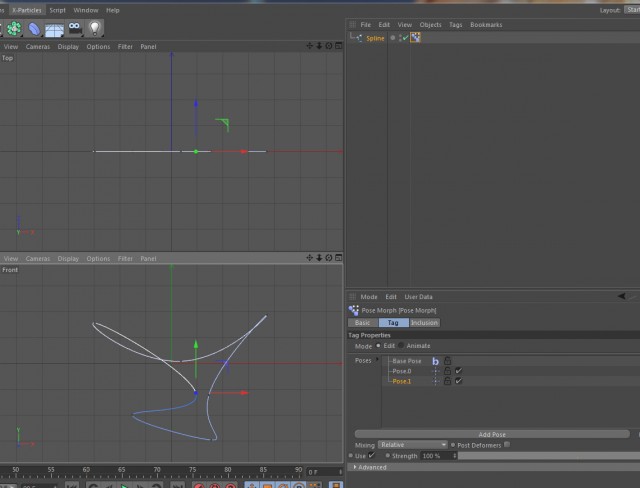
Task: Open Objects menu in Object Manager
Action: click(x=430, y=25)
